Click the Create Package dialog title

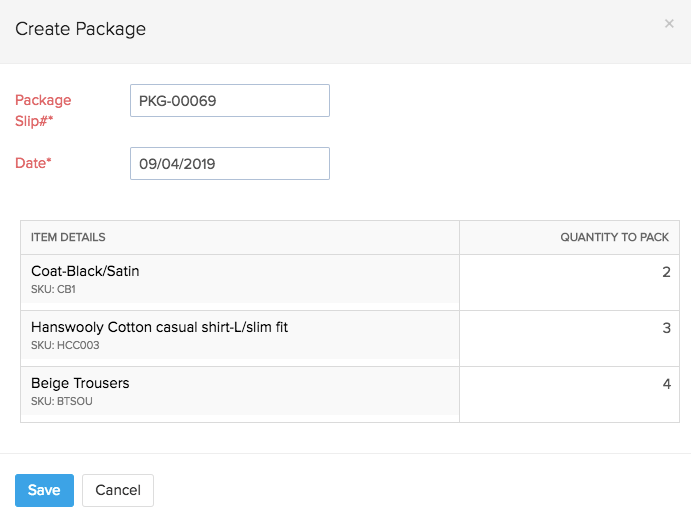click(x=80, y=29)
